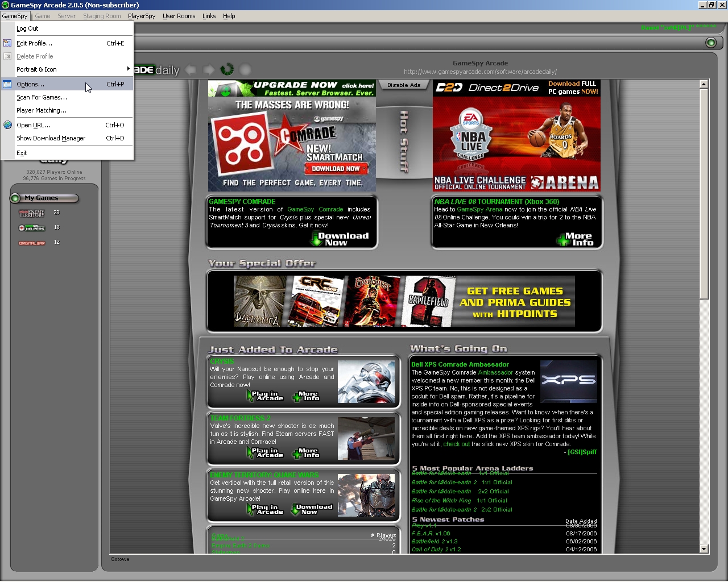Click Play in Arcade for Crysis
This screenshot has height=582, width=728.
pos(265,396)
